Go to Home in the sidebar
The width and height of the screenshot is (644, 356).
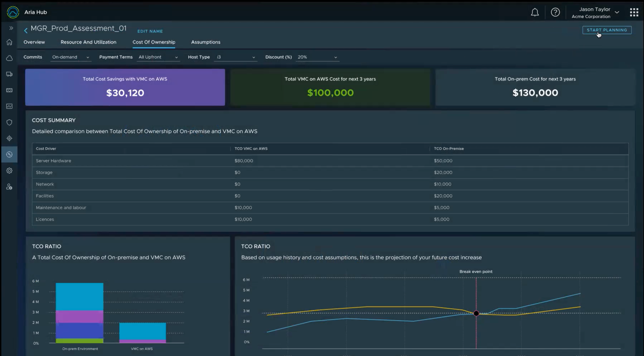click(9, 42)
